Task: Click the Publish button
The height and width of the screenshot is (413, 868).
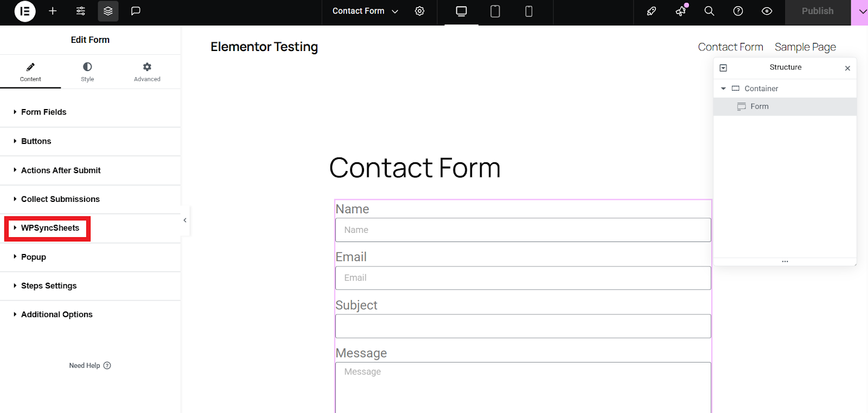Action: coord(818,11)
